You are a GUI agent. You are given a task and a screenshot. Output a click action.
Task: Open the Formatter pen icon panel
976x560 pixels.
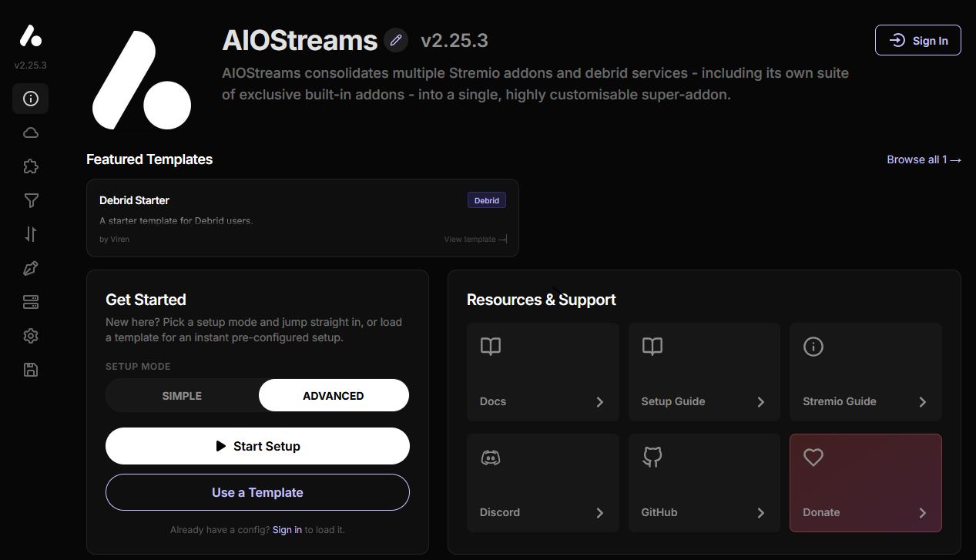30,268
